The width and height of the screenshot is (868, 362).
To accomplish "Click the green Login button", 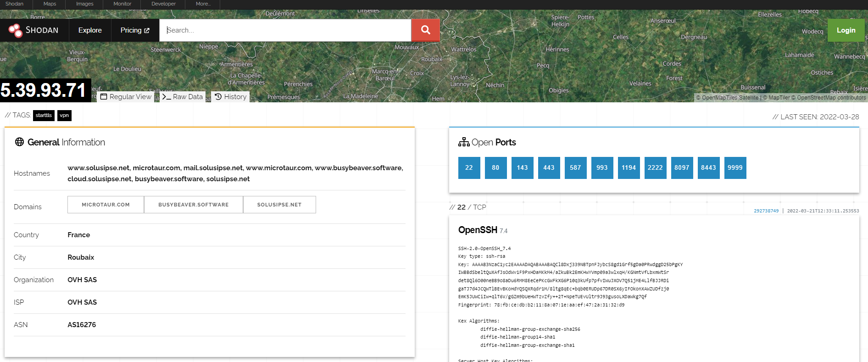I will [x=846, y=30].
